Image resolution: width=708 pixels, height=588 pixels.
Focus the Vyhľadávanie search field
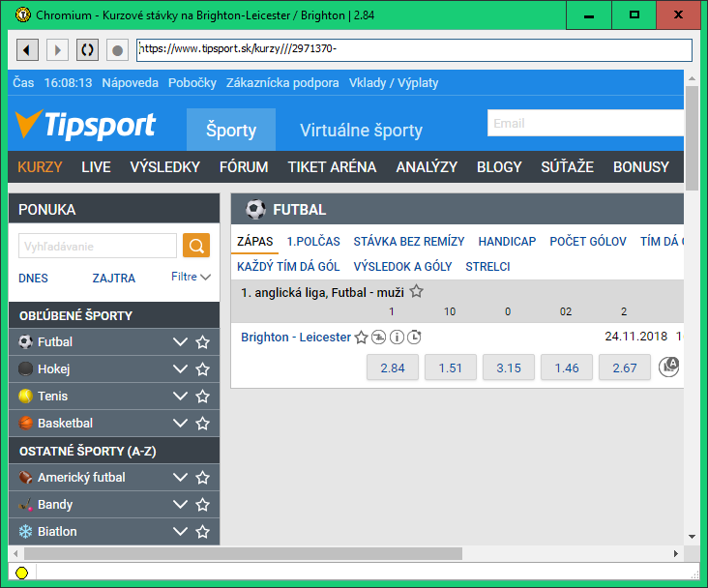pyautogui.click(x=98, y=247)
